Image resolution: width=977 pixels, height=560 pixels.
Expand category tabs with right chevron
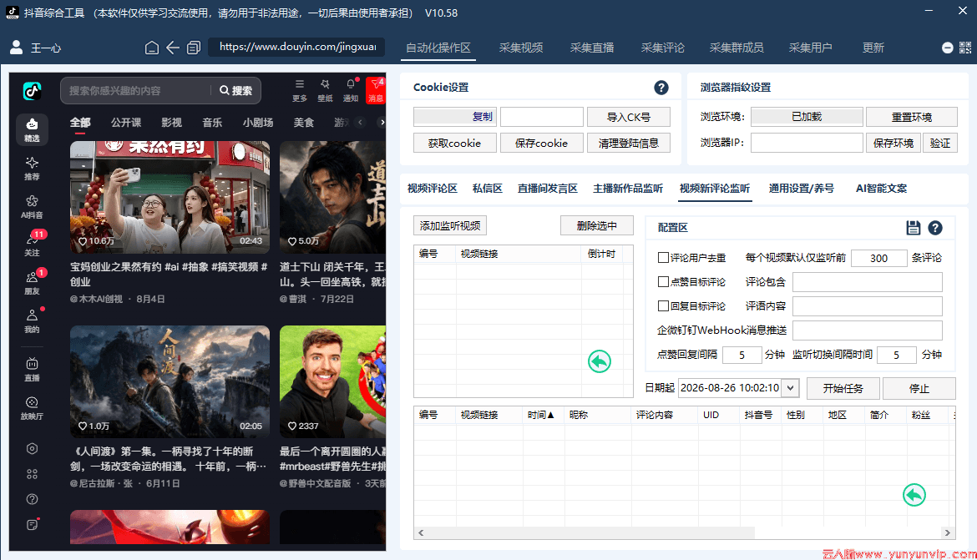(382, 123)
